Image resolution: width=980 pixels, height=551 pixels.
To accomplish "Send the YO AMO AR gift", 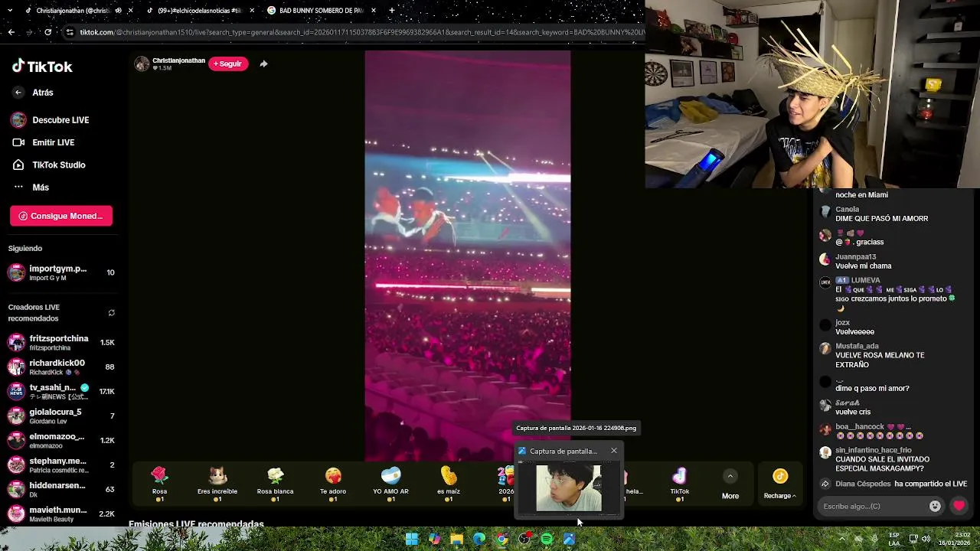I will pos(390,484).
